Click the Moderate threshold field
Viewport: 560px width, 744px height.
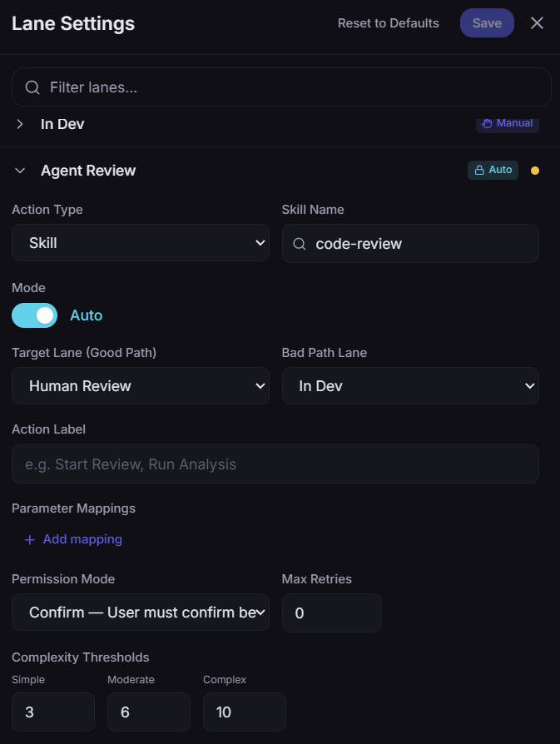pos(149,712)
